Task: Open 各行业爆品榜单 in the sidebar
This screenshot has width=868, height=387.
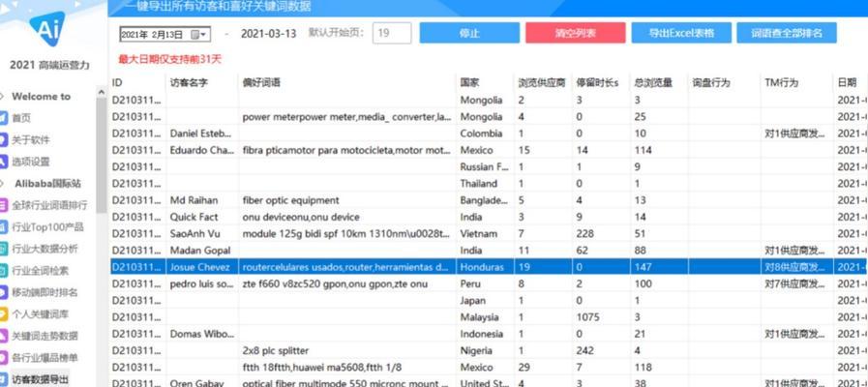Action: 45,358
